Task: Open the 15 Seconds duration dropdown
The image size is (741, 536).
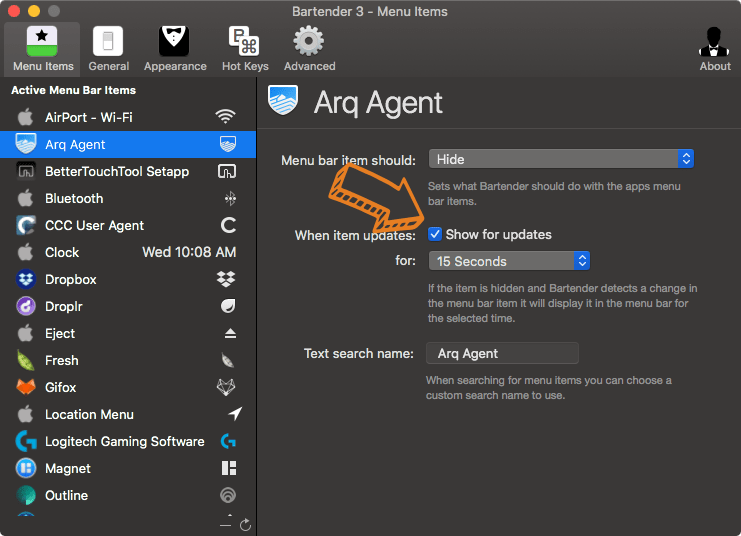Action: point(509,261)
